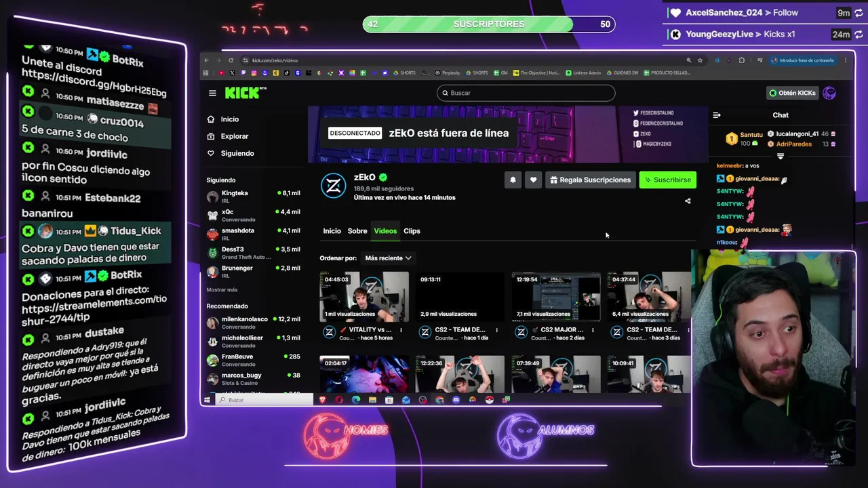868x488 pixels.
Task: Open xQc channel in Siguiendo list
Action: (x=253, y=216)
